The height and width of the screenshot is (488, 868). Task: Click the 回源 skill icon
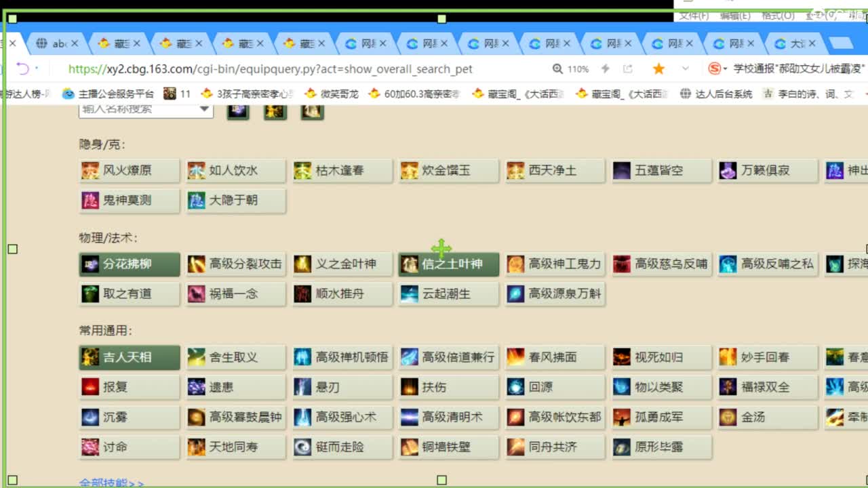pos(515,387)
